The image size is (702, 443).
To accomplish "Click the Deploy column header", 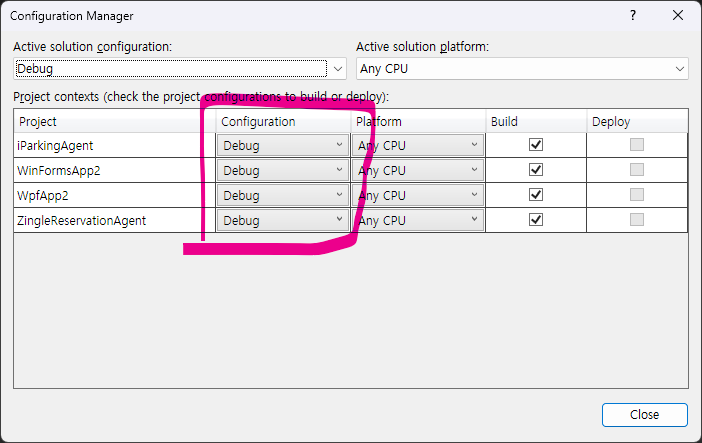I will (637, 121).
